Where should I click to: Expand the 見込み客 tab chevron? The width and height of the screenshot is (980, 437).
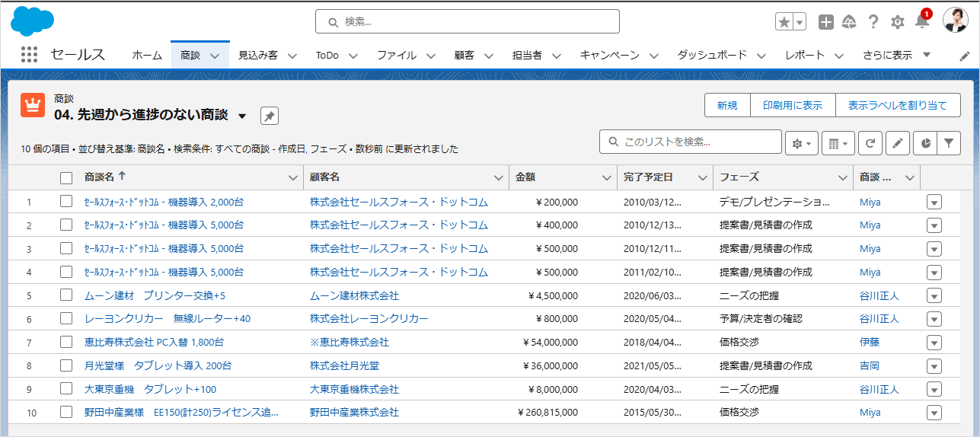click(x=293, y=56)
